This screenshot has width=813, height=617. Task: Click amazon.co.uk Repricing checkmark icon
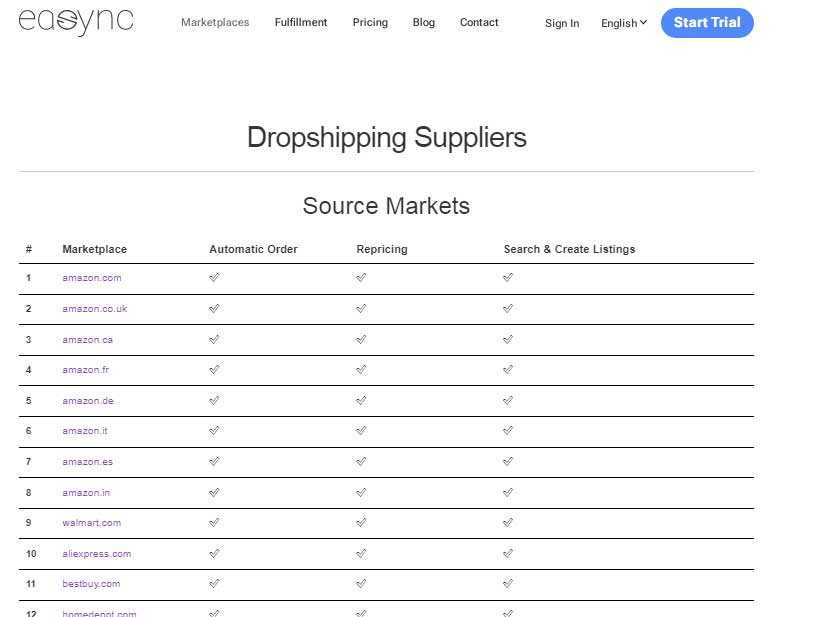(361, 308)
